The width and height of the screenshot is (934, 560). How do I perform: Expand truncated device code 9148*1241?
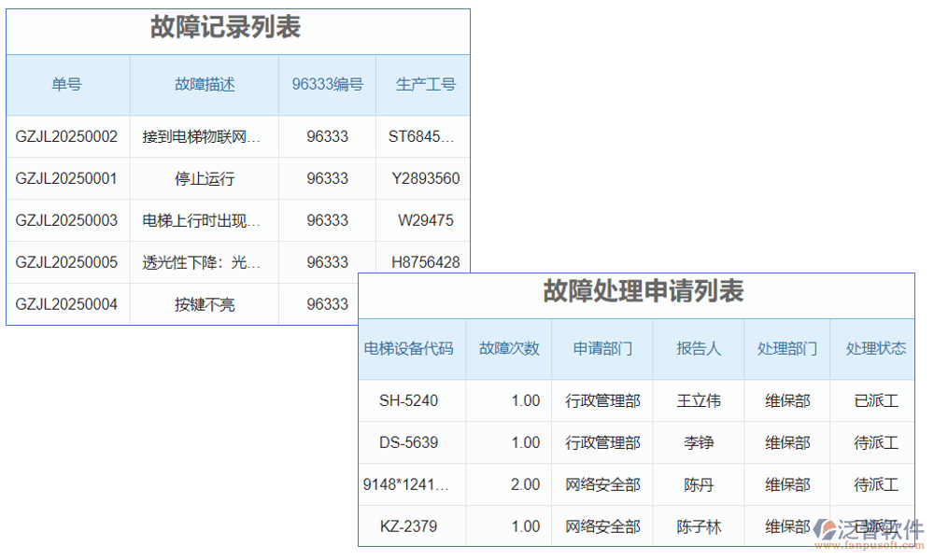click(x=411, y=484)
